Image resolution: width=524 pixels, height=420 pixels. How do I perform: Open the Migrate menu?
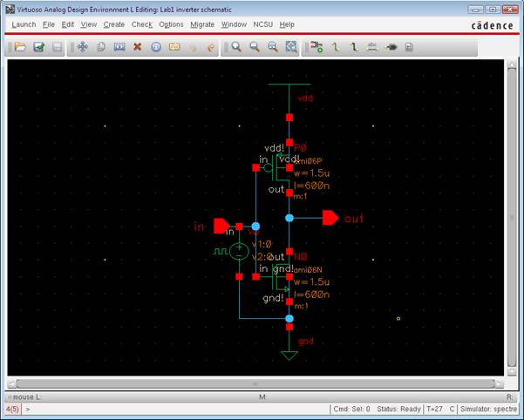click(202, 24)
